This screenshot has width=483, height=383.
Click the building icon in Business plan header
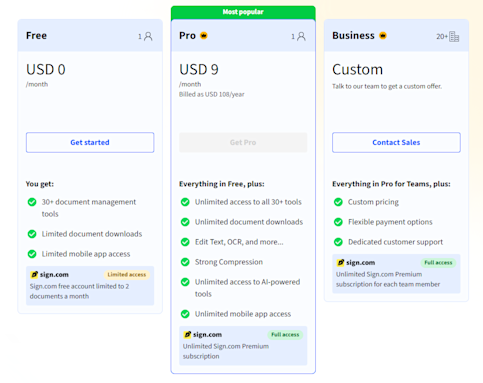[454, 36]
